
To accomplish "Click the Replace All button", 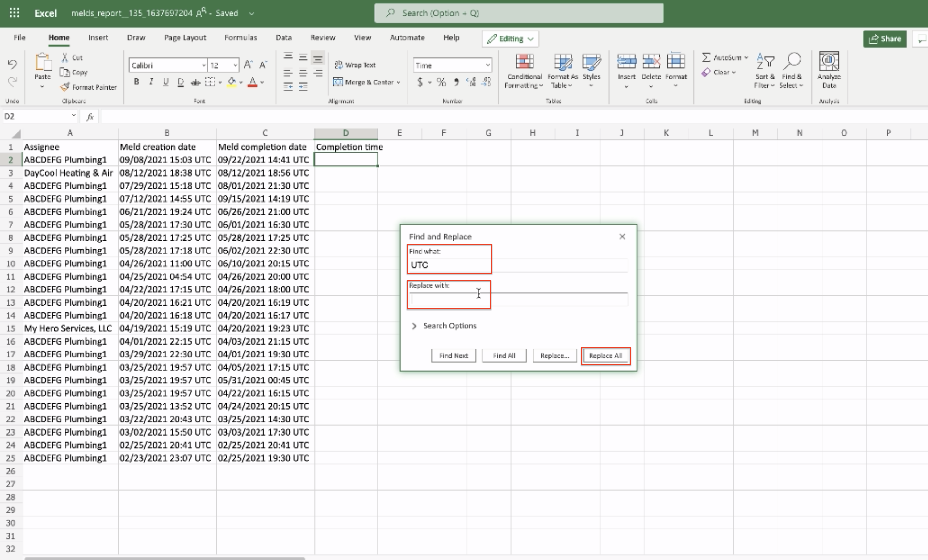I will click(605, 356).
